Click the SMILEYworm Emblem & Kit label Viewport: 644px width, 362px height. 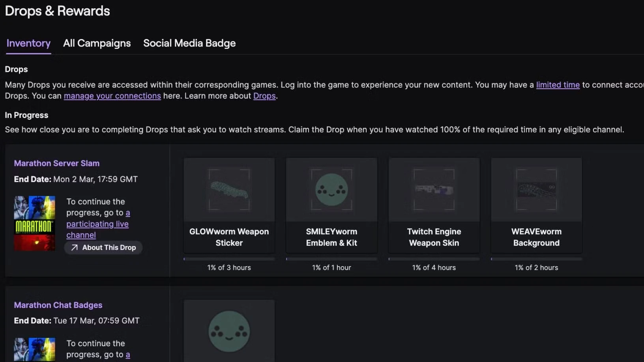tap(331, 237)
